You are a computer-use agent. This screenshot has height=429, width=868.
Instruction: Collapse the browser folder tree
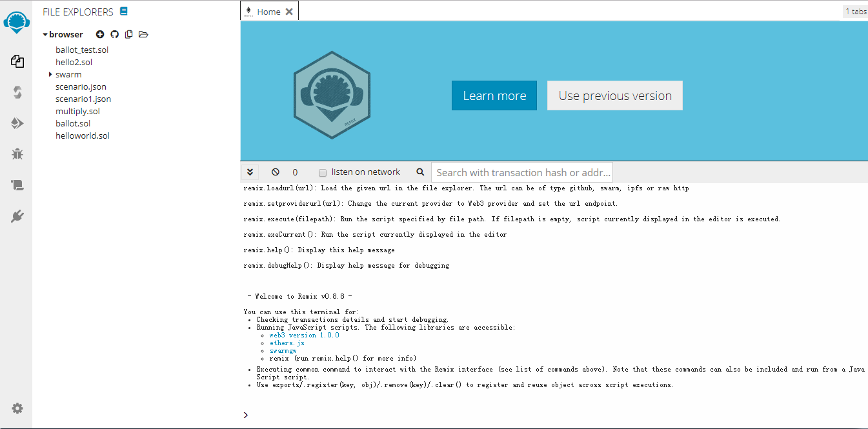coord(45,35)
